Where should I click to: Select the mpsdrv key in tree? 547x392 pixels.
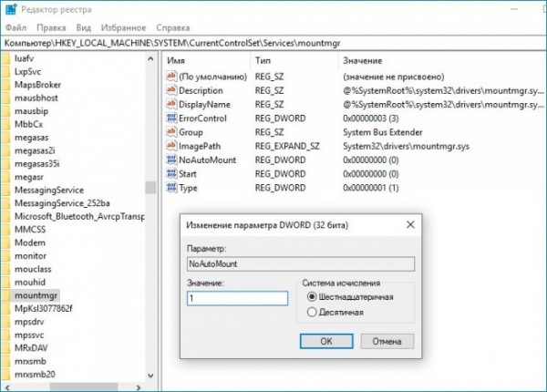(x=29, y=322)
